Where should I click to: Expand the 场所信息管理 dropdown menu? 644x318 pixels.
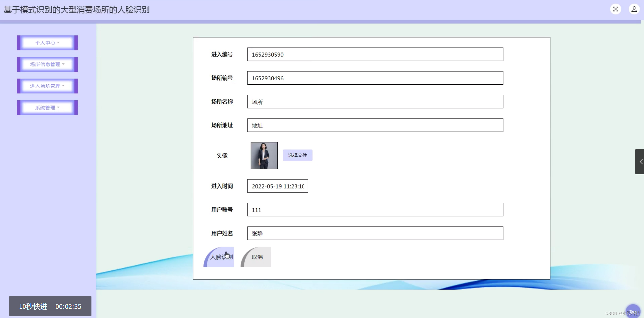(47, 64)
